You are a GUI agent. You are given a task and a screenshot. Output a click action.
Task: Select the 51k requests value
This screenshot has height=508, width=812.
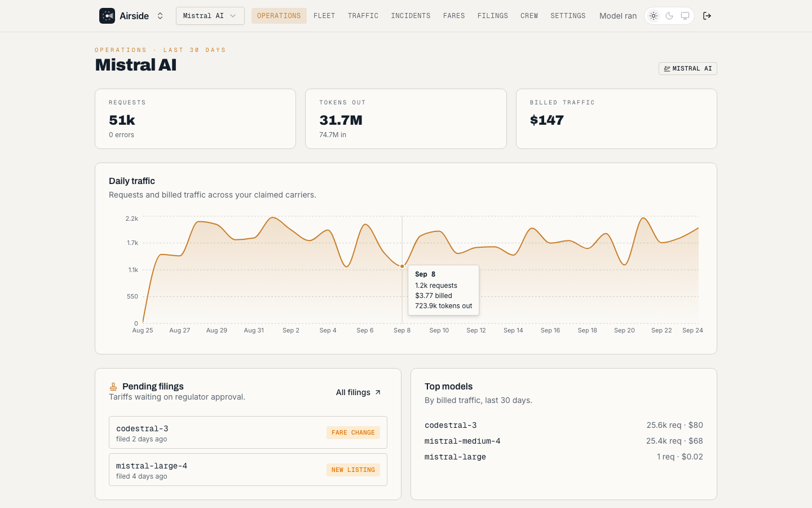(122, 120)
